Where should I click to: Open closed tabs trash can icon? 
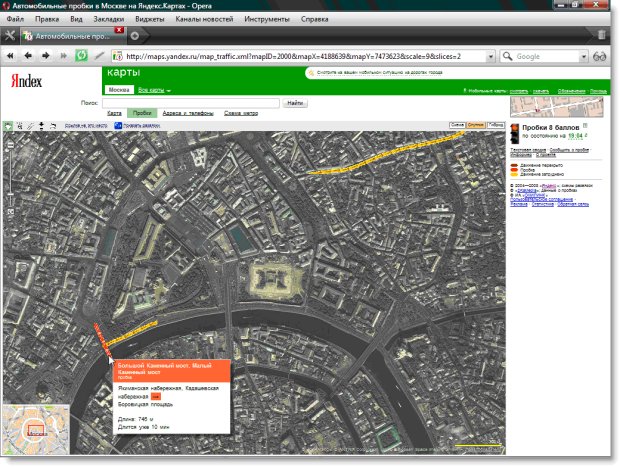[x=601, y=35]
